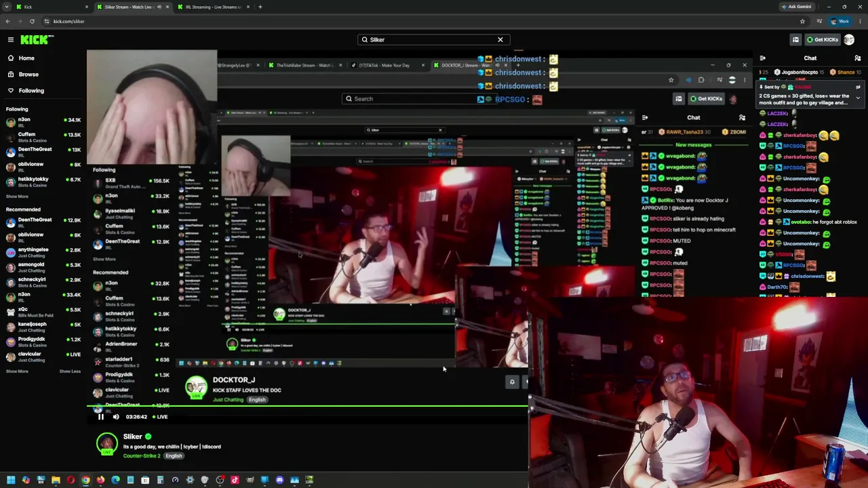Open the tab search dropdown

point(7,7)
